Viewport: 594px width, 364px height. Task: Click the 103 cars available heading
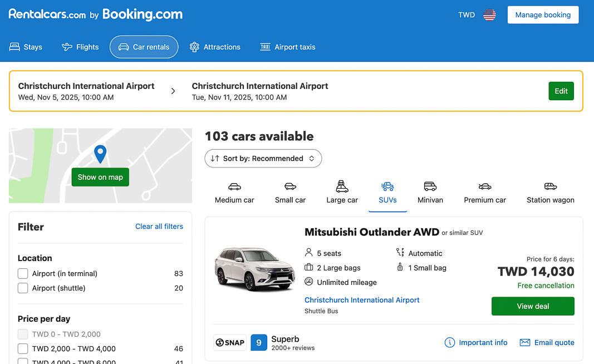(x=259, y=136)
